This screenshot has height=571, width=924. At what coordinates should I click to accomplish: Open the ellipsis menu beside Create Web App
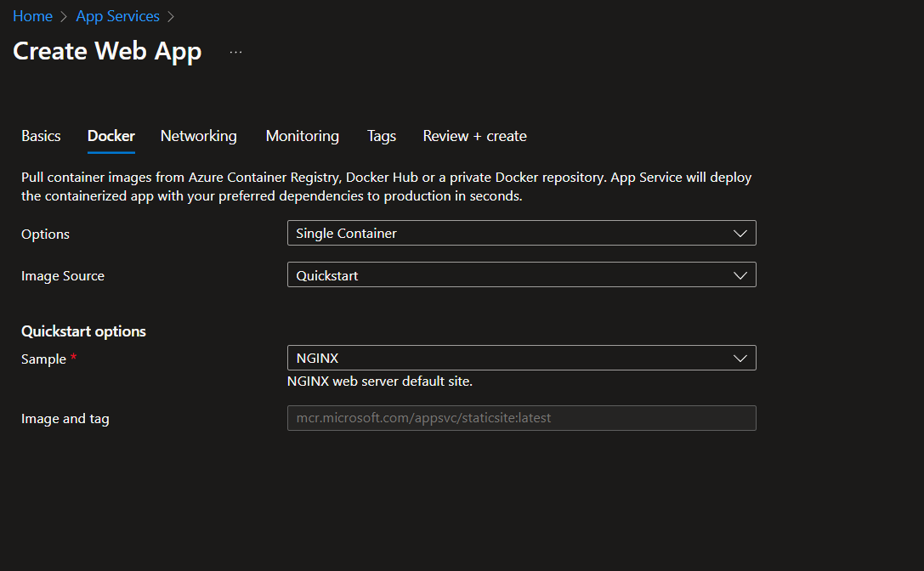pos(235,52)
